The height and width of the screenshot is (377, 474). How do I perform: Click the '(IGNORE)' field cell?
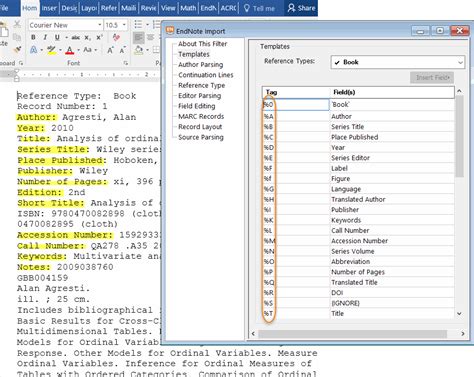tap(392, 303)
